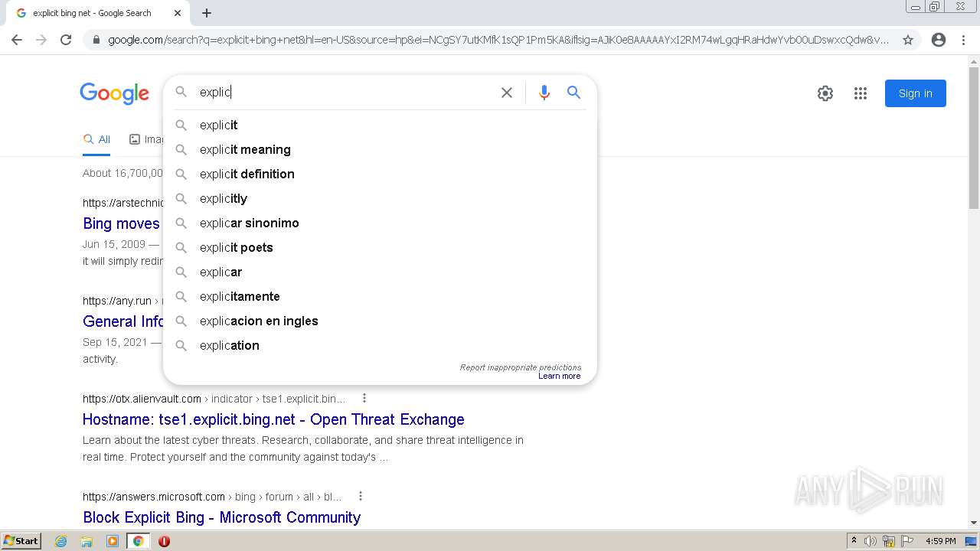
Task: Clear the search box with the X icon
Action: pyautogui.click(x=507, y=93)
